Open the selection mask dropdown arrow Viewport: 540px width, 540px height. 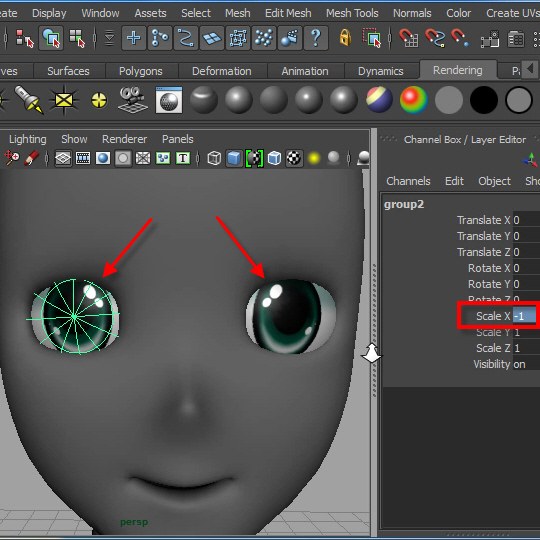click(110, 38)
